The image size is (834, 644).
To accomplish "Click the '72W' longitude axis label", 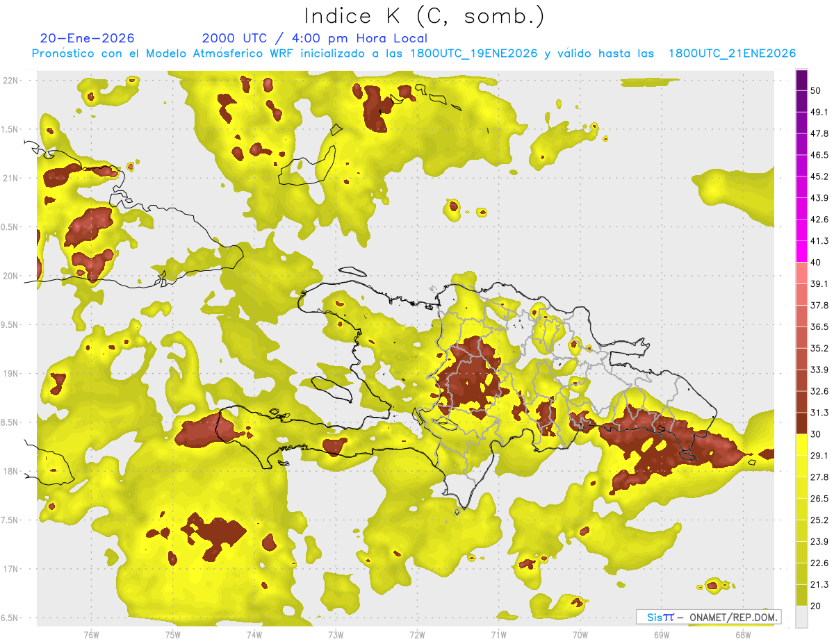I will click(417, 635).
